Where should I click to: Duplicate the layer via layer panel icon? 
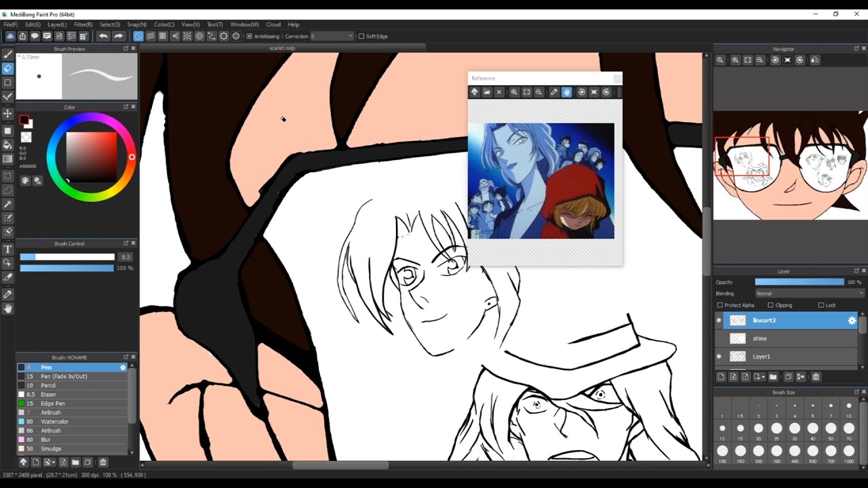[789, 377]
